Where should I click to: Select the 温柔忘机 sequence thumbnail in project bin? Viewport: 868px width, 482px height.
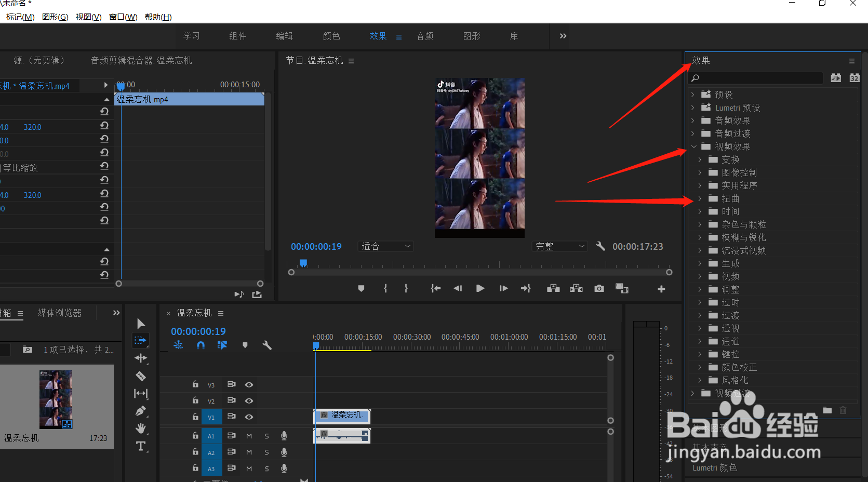[x=56, y=399]
